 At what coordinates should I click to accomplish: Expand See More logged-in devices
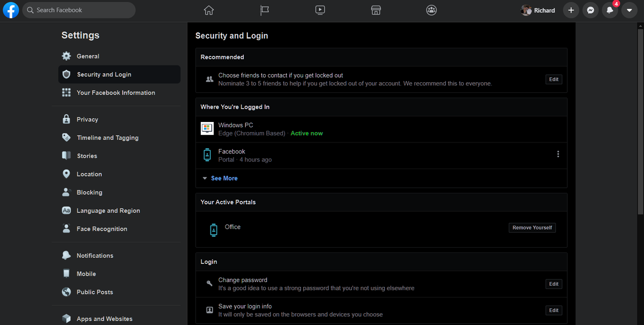coord(224,178)
